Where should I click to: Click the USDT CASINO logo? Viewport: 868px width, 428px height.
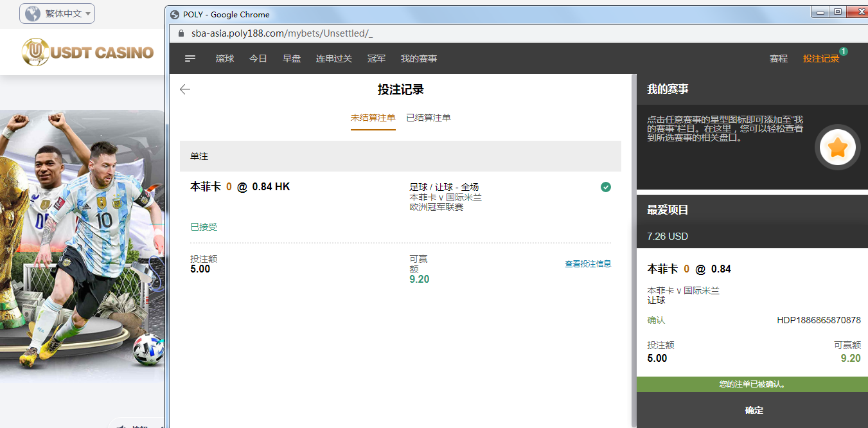pos(87,52)
